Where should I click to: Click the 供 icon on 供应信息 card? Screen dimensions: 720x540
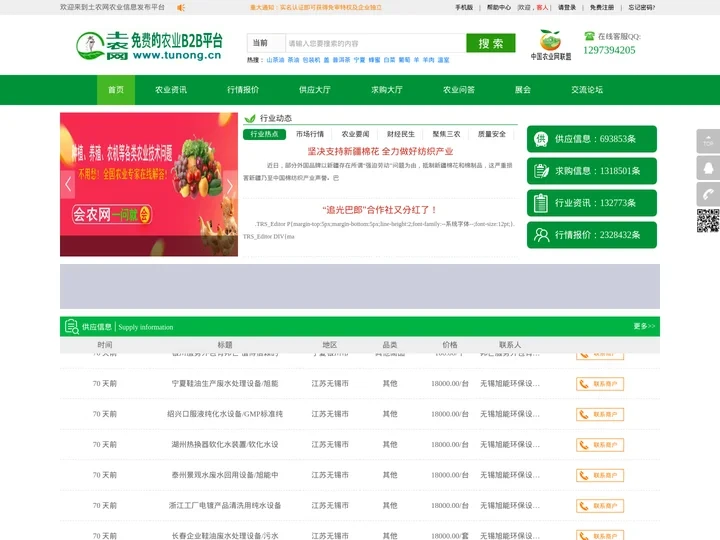click(x=541, y=139)
